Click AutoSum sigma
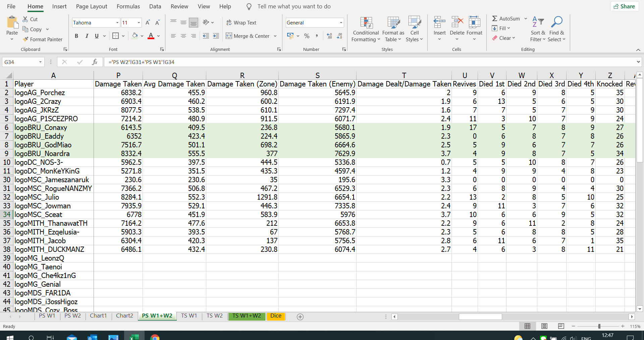Image resolution: width=644 pixels, height=340 pixels. click(x=495, y=18)
